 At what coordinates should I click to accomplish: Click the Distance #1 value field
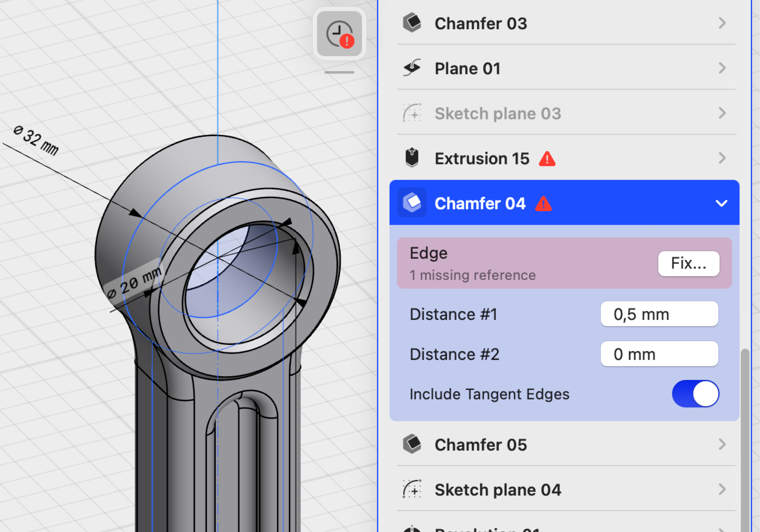click(x=659, y=314)
